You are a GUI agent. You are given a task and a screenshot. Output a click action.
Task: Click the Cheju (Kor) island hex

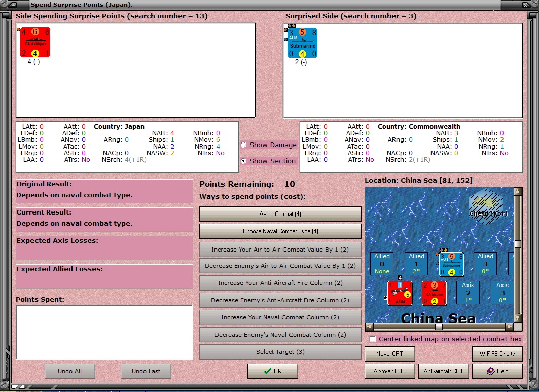click(x=487, y=206)
